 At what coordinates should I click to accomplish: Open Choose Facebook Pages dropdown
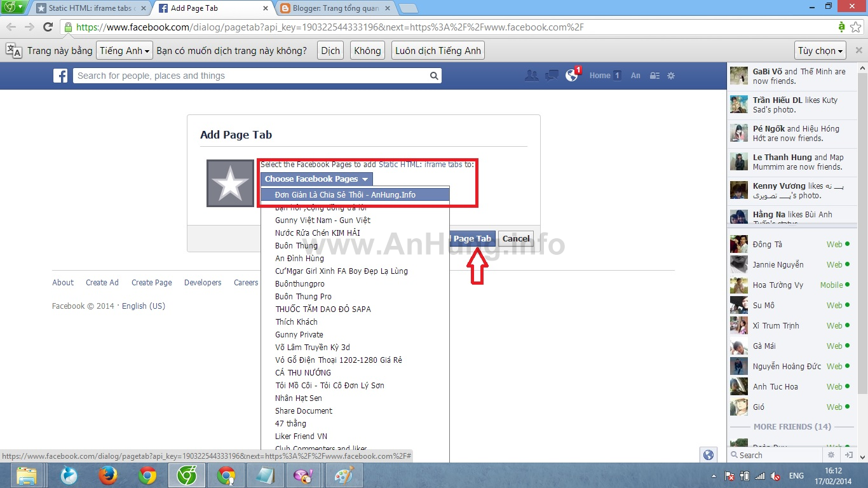pyautogui.click(x=316, y=179)
